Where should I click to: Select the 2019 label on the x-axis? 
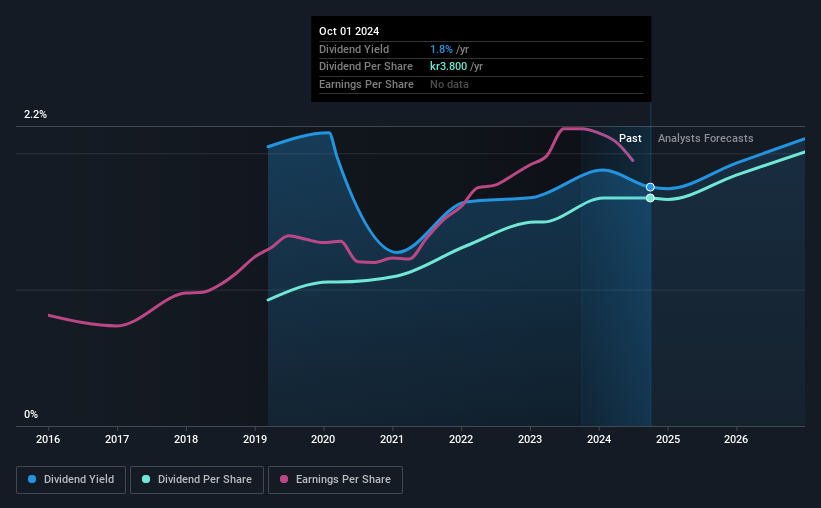(254, 439)
